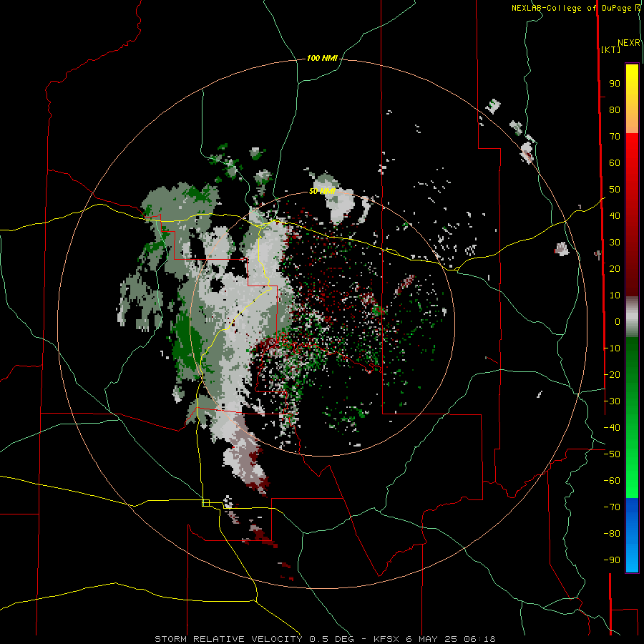Click the -30 scale label

(x=612, y=401)
